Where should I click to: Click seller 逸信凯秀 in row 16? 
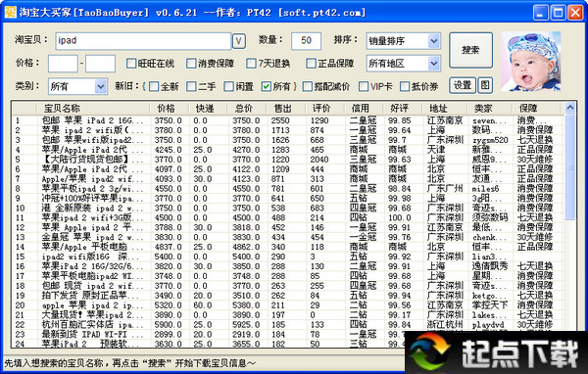point(490,266)
